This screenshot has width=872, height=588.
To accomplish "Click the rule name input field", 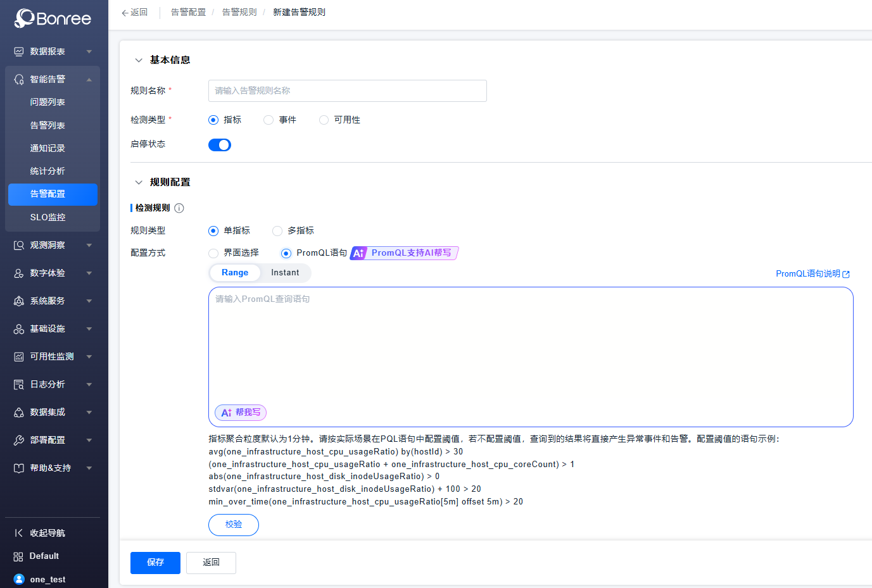I will pyautogui.click(x=347, y=91).
